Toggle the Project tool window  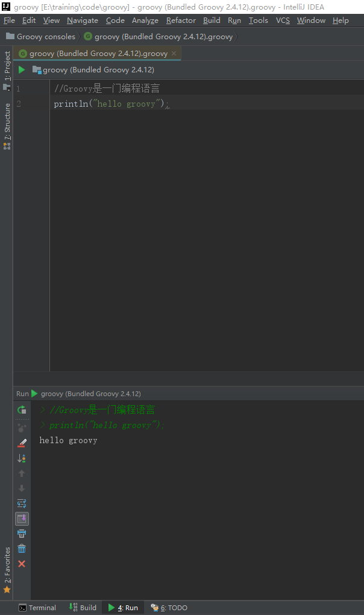tap(7, 70)
